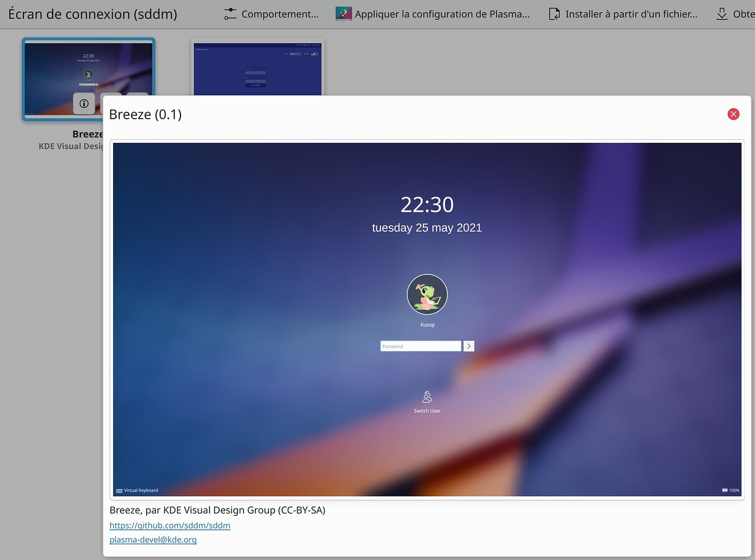
Task: Click the Obtenir download button
Action: 735,14
